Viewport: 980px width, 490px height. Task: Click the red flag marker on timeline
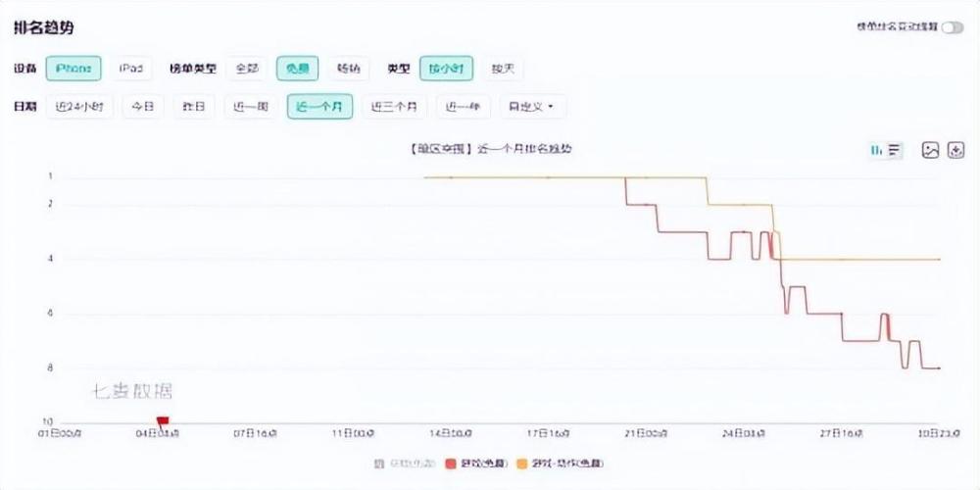point(163,421)
